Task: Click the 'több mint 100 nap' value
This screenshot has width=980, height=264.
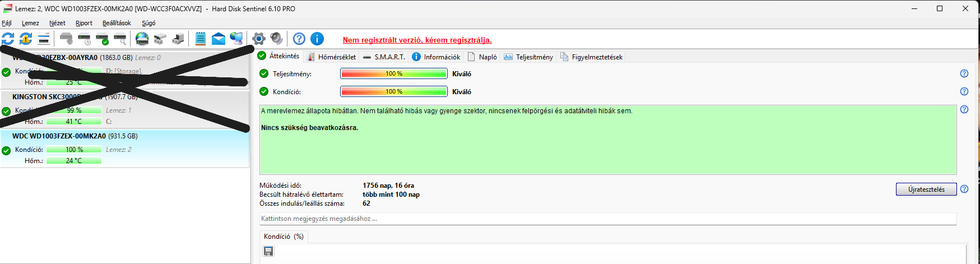Action: click(391, 194)
